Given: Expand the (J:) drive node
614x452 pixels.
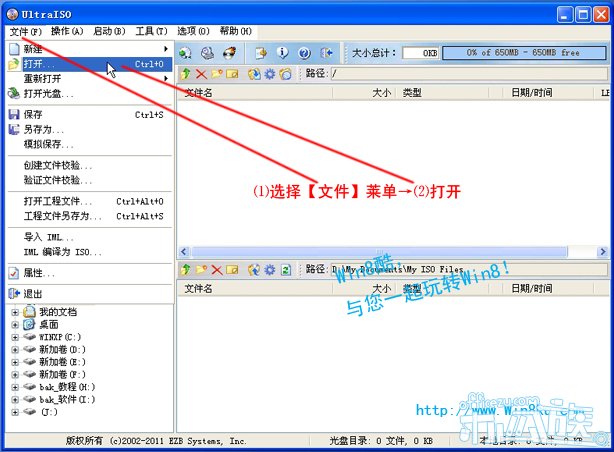Looking at the screenshot, I should pyautogui.click(x=15, y=412).
